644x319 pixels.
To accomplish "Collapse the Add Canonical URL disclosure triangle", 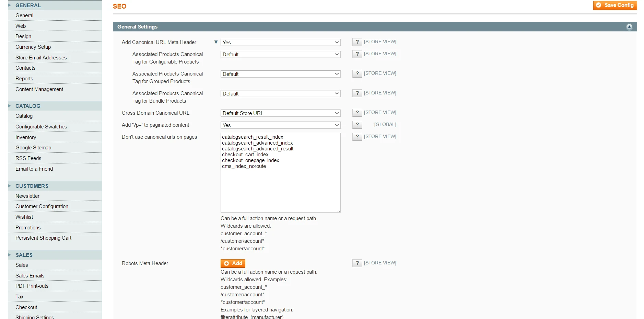I will point(216,42).
